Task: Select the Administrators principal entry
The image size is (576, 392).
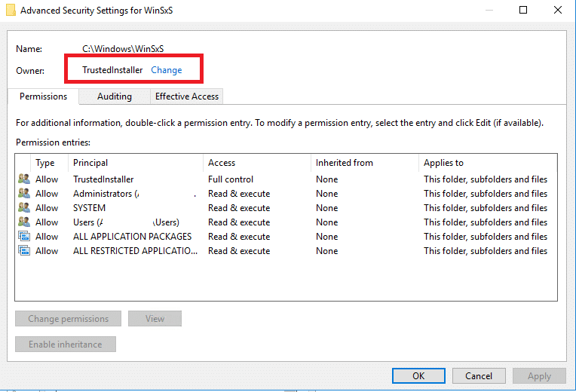Action: (x=106, y=194)
